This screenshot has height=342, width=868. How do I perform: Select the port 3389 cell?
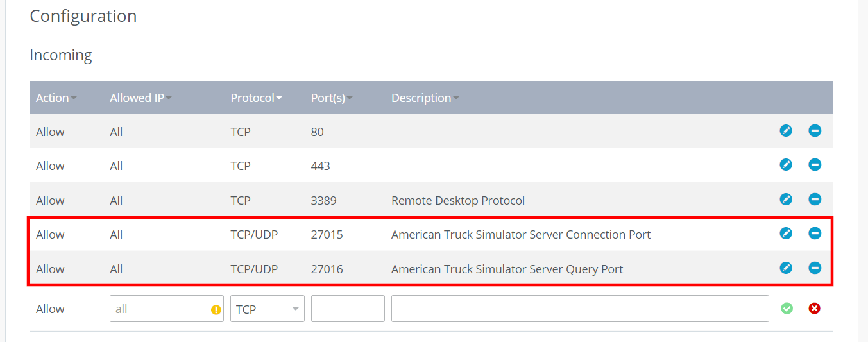[x=324, y=201]
